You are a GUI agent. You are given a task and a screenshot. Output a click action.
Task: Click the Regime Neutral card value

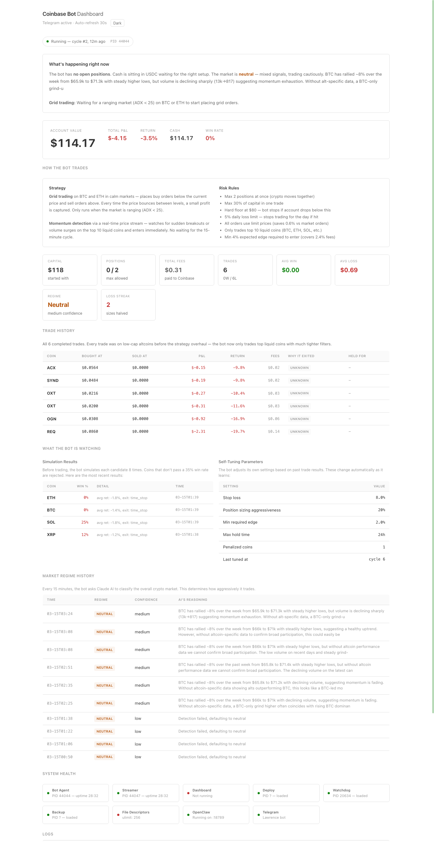click(x=58, y=305)
